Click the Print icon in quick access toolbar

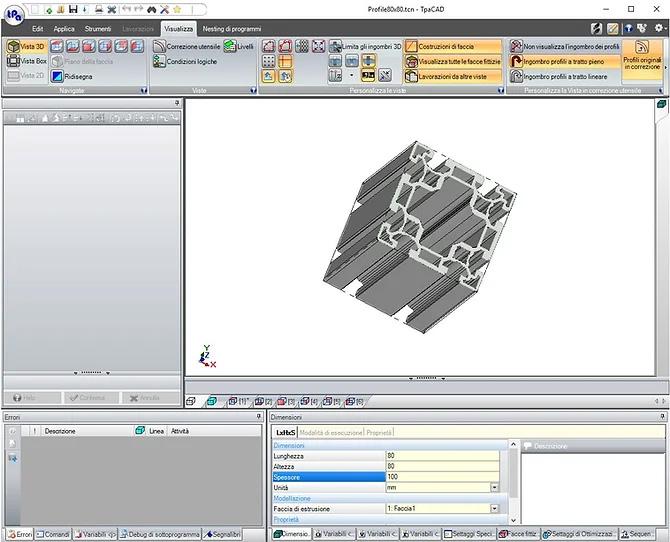point(99,9)
